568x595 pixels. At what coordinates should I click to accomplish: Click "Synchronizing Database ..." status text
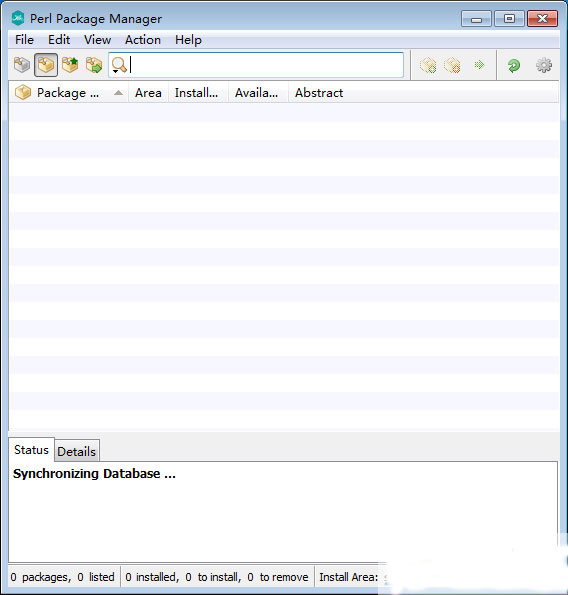point(94,473)
